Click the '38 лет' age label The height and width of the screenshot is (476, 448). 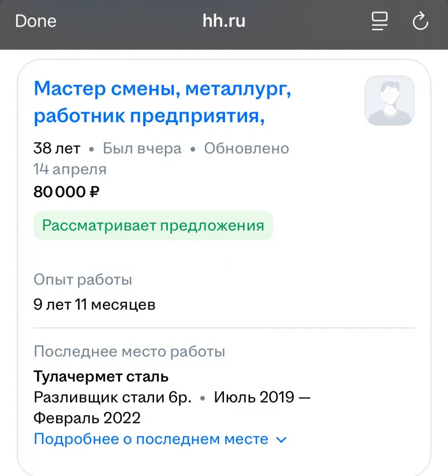point(57,148)
